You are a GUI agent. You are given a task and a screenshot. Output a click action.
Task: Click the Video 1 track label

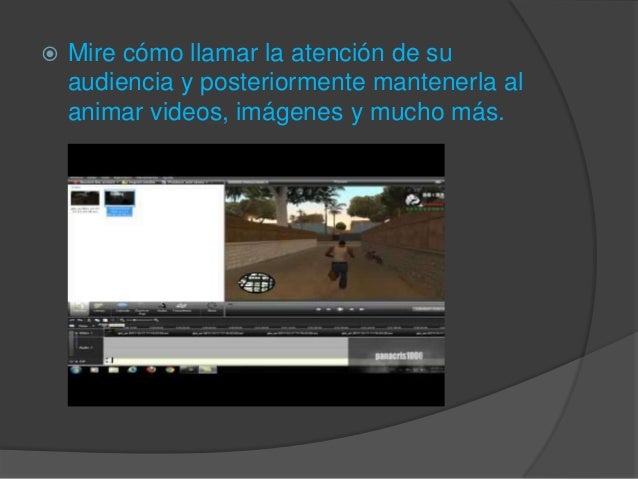85,333
